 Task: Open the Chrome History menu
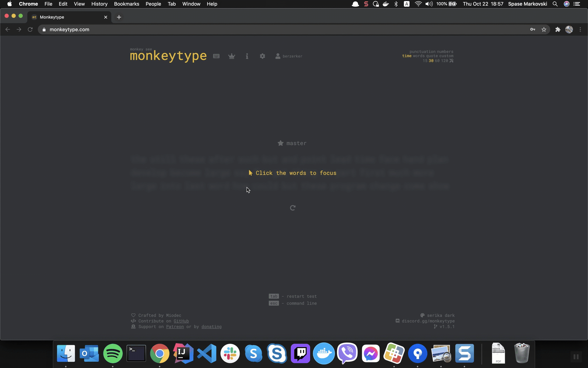coord(99,4)
